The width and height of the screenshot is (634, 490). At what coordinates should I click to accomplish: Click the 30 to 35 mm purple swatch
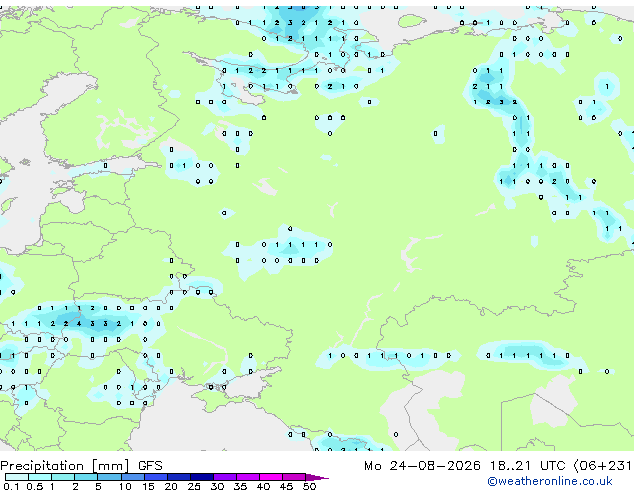224,477
